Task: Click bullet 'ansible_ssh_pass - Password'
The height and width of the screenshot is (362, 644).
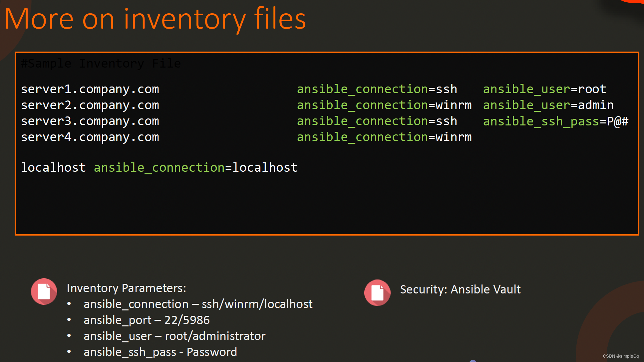Action: tap(160, 352)
